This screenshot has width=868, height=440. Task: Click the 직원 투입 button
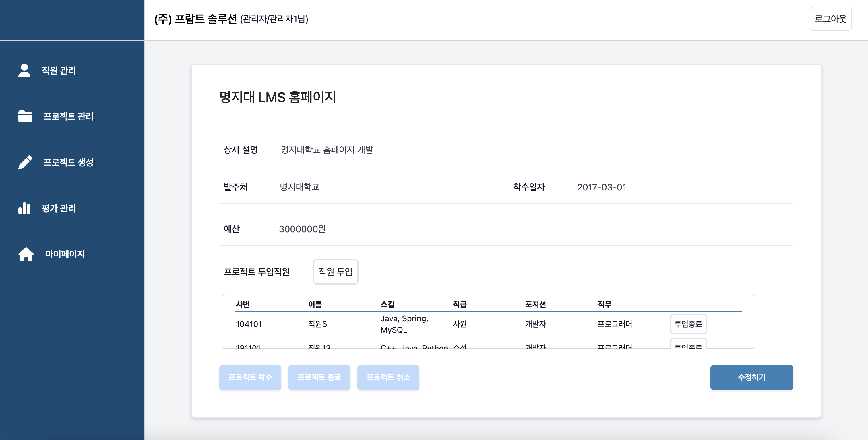coord(335,272)
